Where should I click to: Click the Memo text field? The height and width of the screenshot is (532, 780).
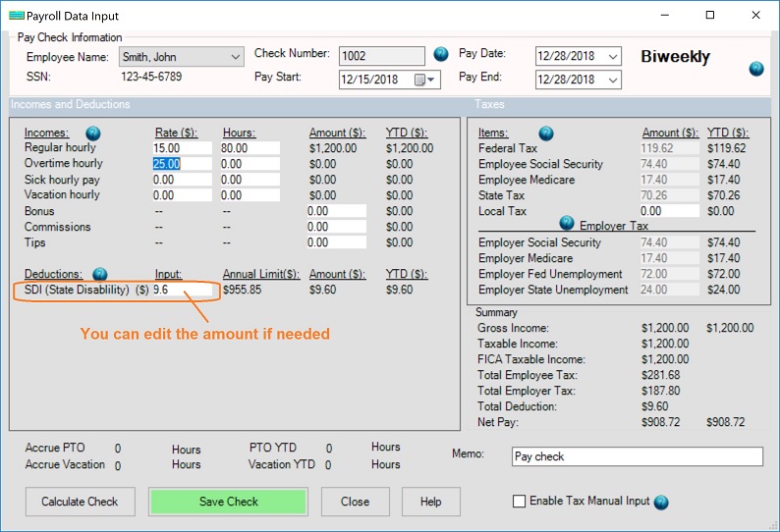tap(637, 456)
